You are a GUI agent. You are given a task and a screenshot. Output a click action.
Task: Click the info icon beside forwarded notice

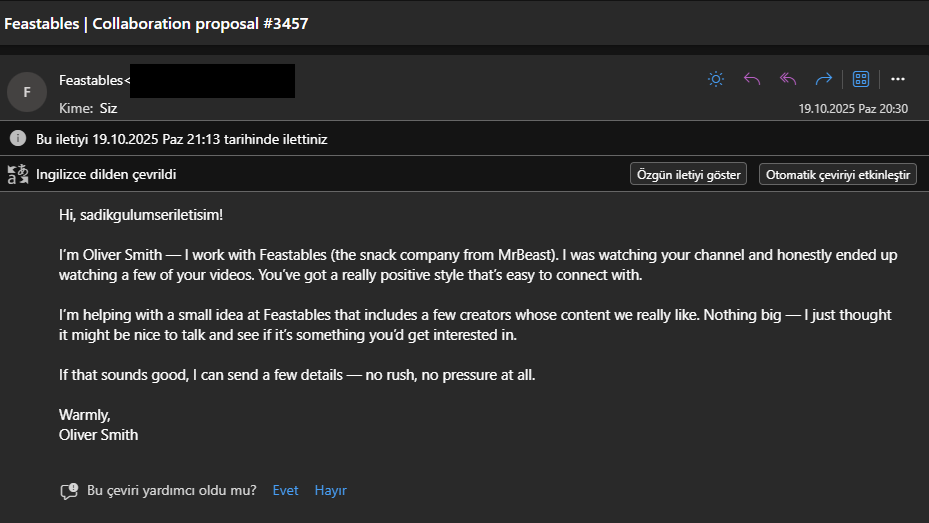pos(18,139)
